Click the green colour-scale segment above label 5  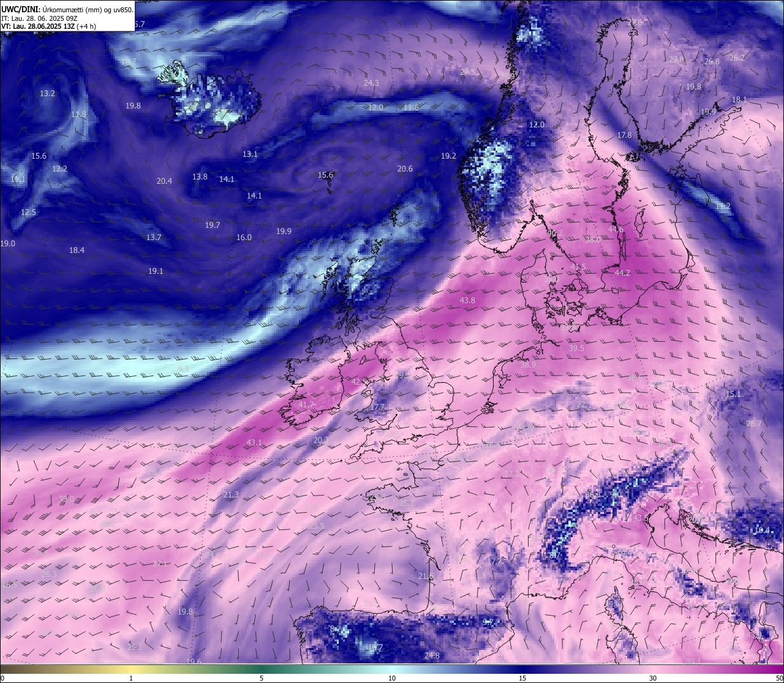coord(262,669)
